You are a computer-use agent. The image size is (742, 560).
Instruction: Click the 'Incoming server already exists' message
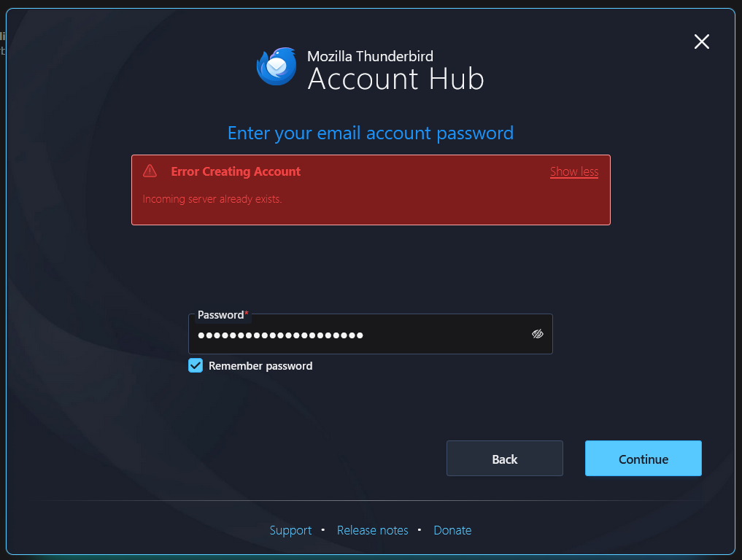click(x=212, y=199)
